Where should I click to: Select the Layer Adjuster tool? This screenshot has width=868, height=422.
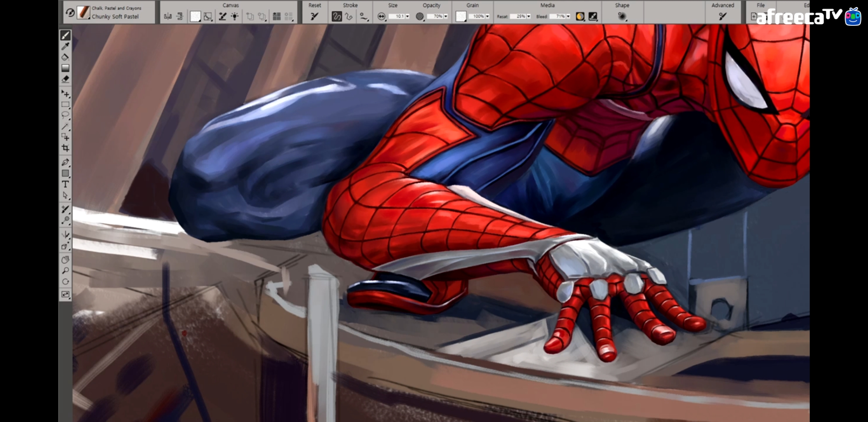[65, 94]
